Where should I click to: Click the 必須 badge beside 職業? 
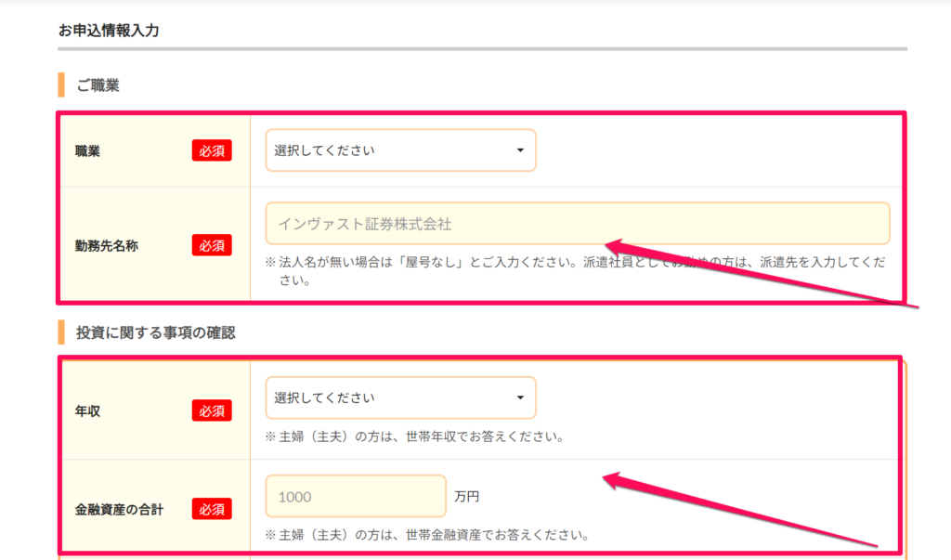[212, 150]
